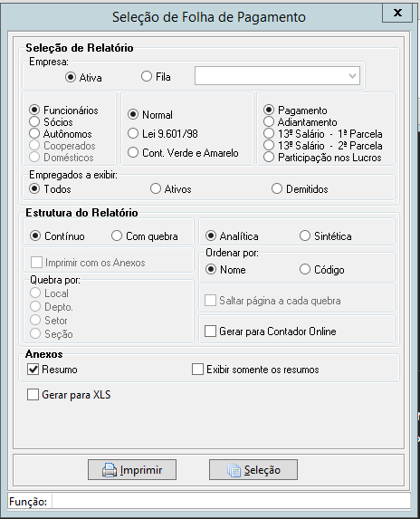The image size is (420, 519).
Task: Click the Seleção de Relatório heading
Action: pos(80,48)
